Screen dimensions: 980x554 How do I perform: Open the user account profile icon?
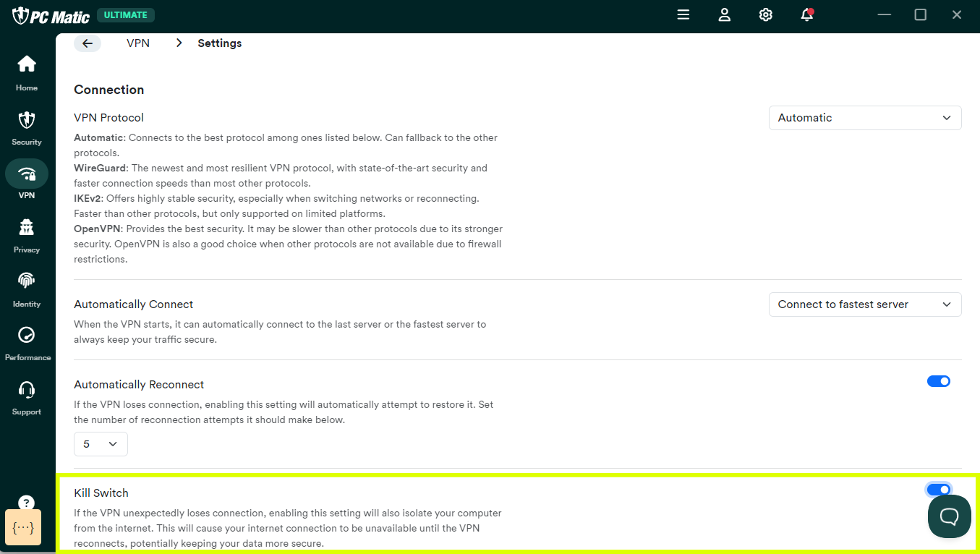[x=725, y=15]
